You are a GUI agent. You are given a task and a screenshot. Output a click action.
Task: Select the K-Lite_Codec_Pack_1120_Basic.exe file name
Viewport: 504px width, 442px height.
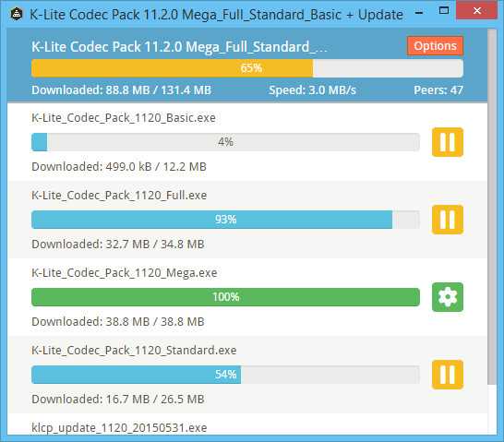point(124,118)
